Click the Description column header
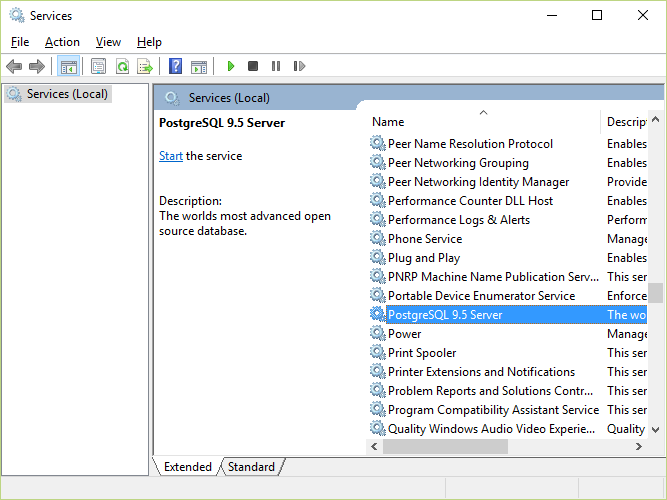The image size is (667, 500). click(x=625, y=122)
